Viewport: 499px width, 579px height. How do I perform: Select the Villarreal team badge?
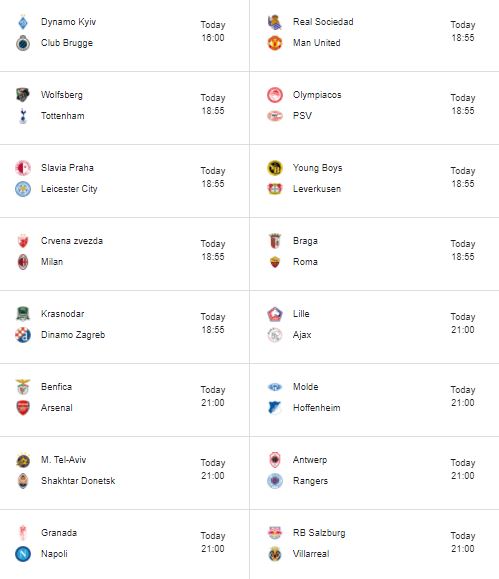click(x=275, y=554)
